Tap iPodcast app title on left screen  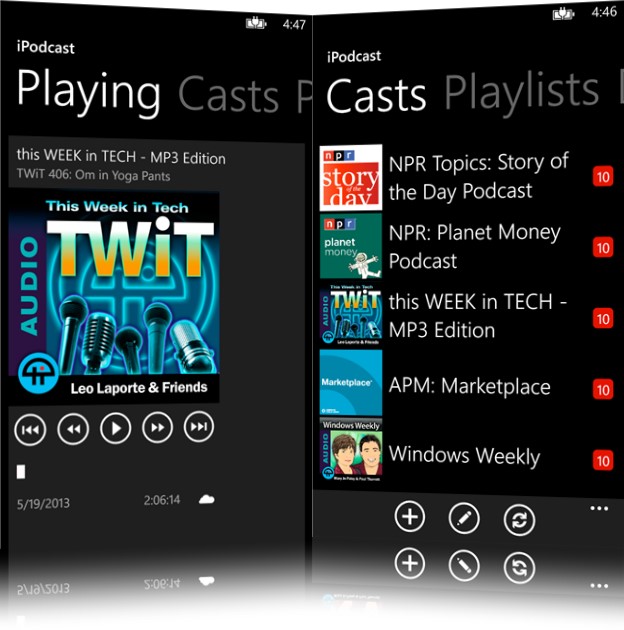point(45,47)
